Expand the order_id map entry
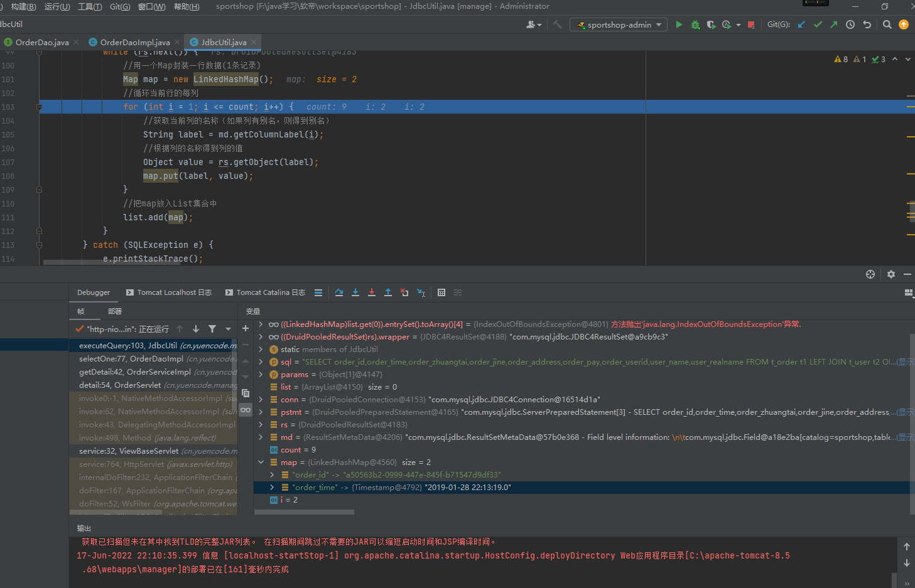Screen dimensions: 915x588 272,475
